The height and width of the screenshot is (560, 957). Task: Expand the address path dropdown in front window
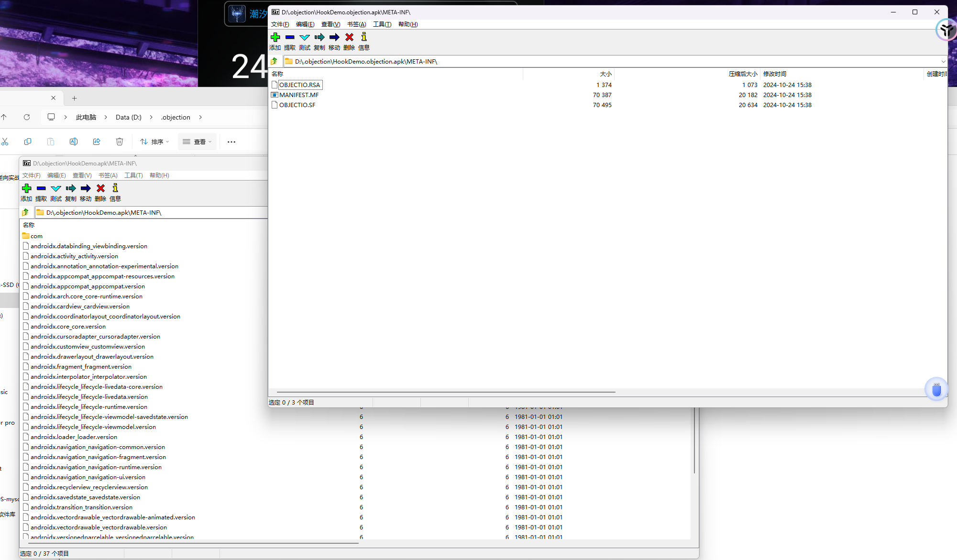click(x=943, y=61)
